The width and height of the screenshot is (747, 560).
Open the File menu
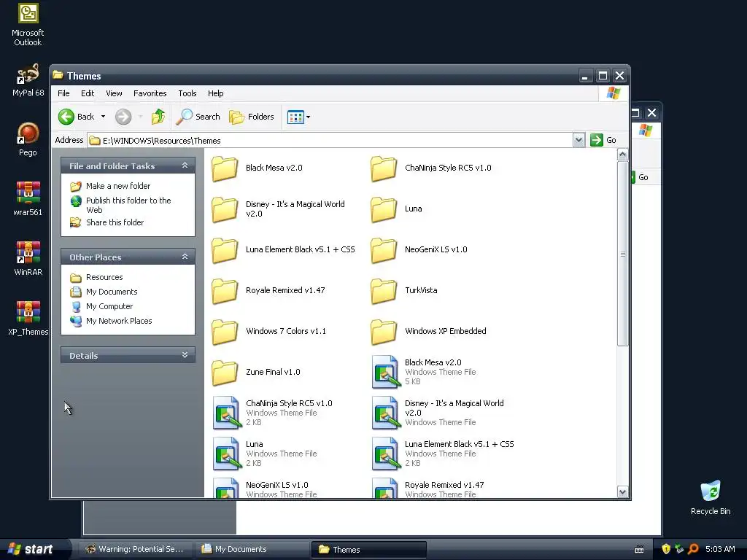point(63,93)
